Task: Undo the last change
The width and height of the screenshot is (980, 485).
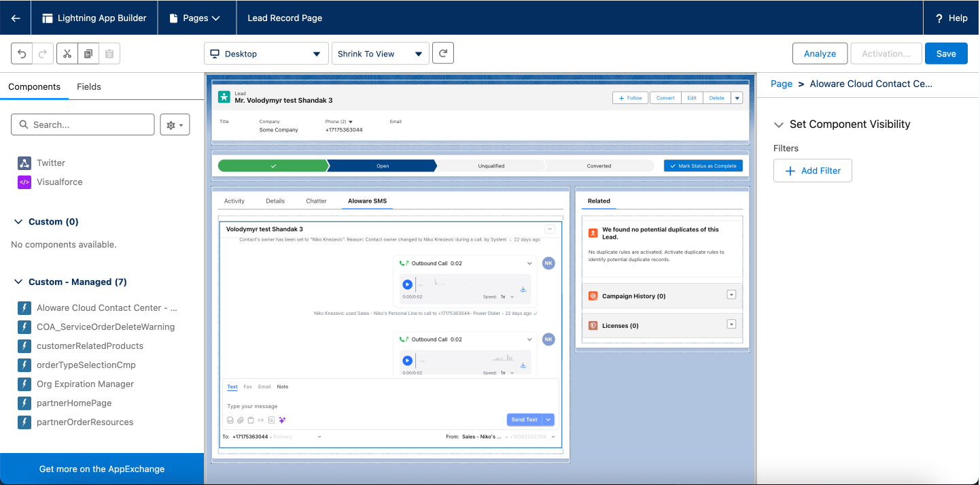Action: (x=22, y=54)
